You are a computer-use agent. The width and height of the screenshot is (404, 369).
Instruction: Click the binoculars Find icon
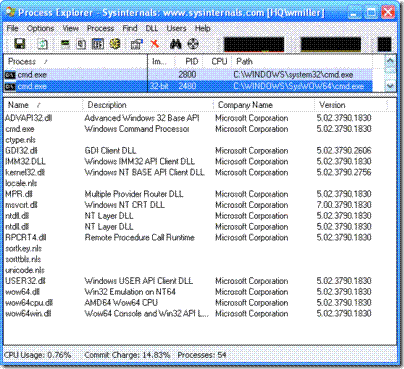[x=176, y=44]
